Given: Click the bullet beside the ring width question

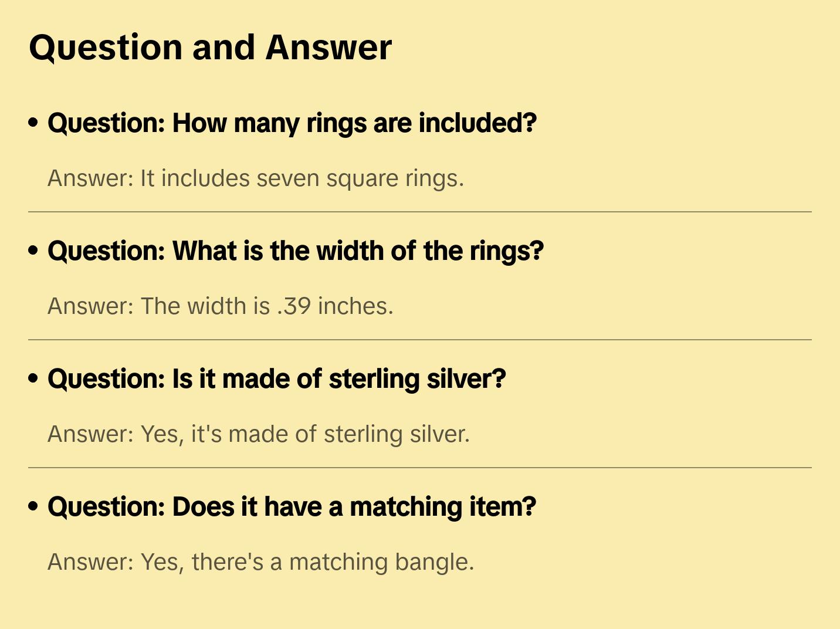Looking at the screenshot, I should (33, 251).
